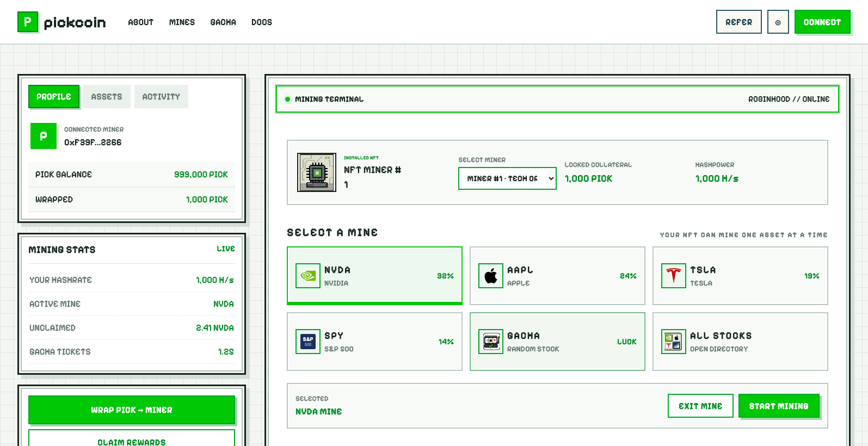This screenshot has width=868, height=446.
Task: Click the Gacha slot machine icon
Action: coord(491,342)
